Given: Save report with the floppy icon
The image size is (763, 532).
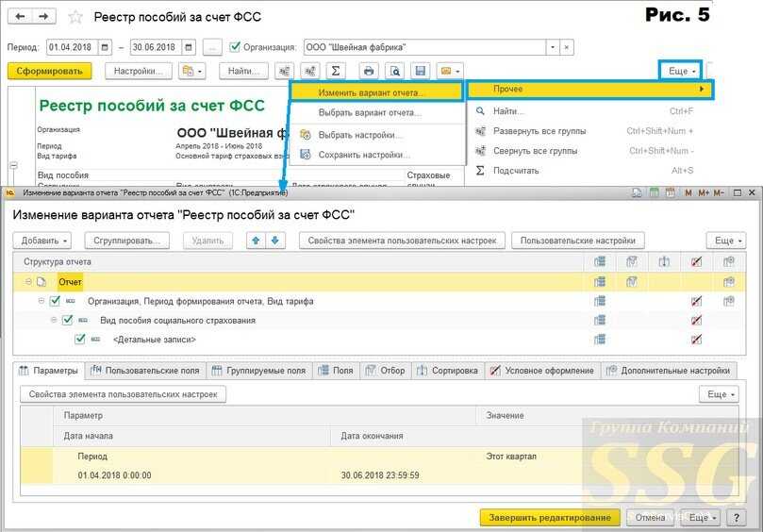Looking at the screenshot, I should [421, 71].
